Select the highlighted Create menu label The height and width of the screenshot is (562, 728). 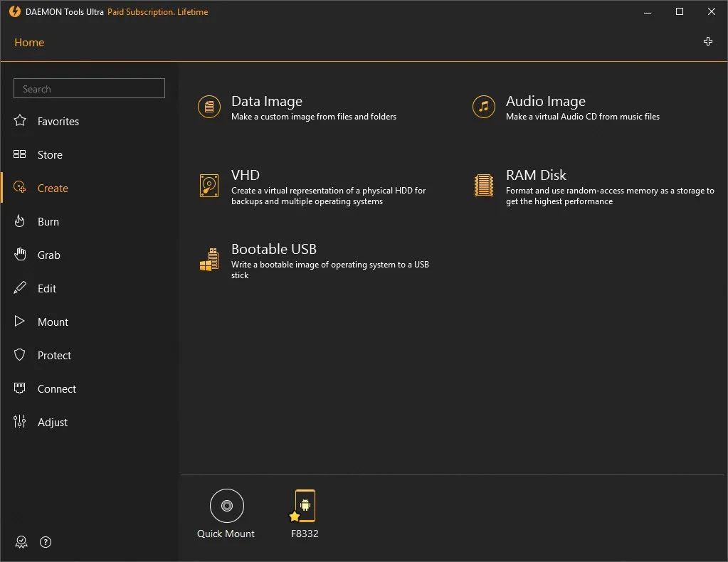(x=53, y=189)
